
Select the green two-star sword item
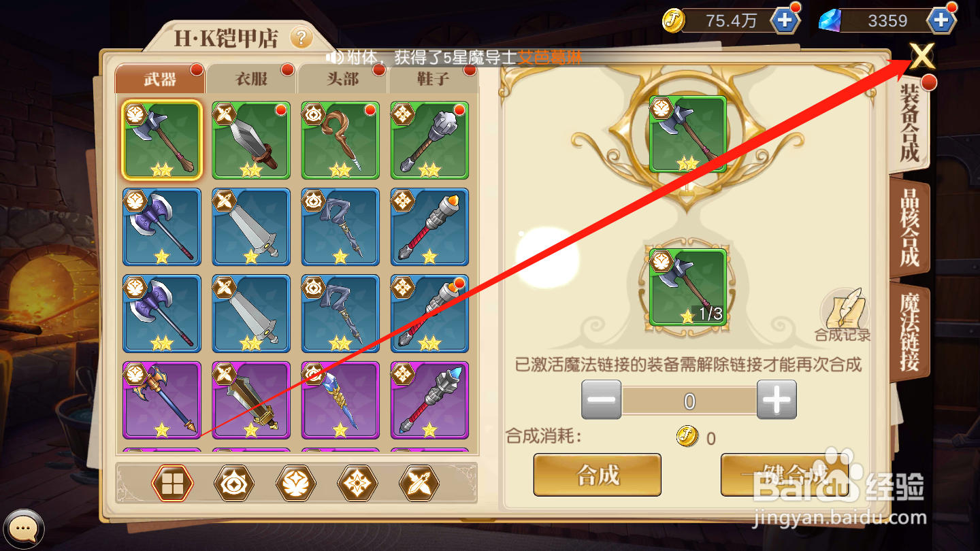point(251,140)
